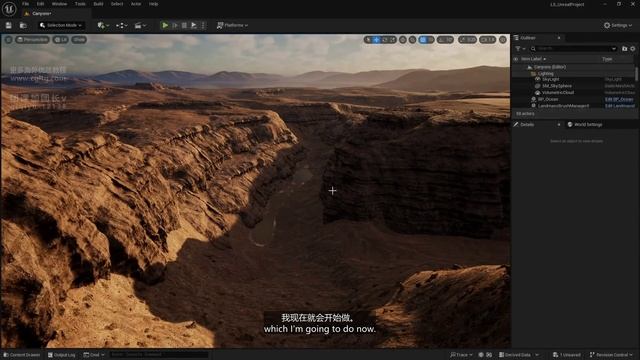Click the Edit BP_Ocean link
Screen dimensions: 640x360
619,99
